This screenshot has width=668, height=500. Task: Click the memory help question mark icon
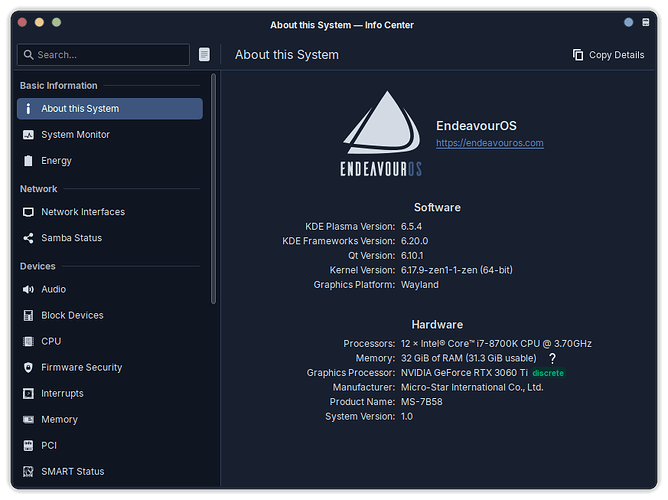click(x=552, y=358)
